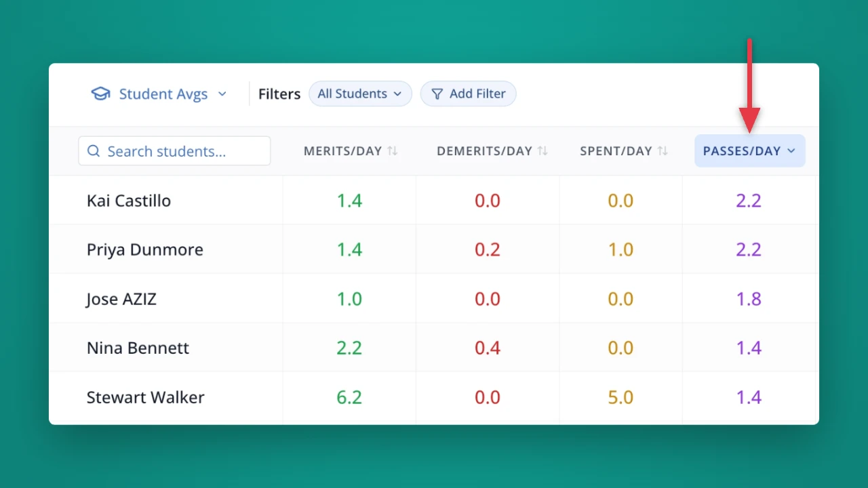Focus the Search students input field

[174, 150]
